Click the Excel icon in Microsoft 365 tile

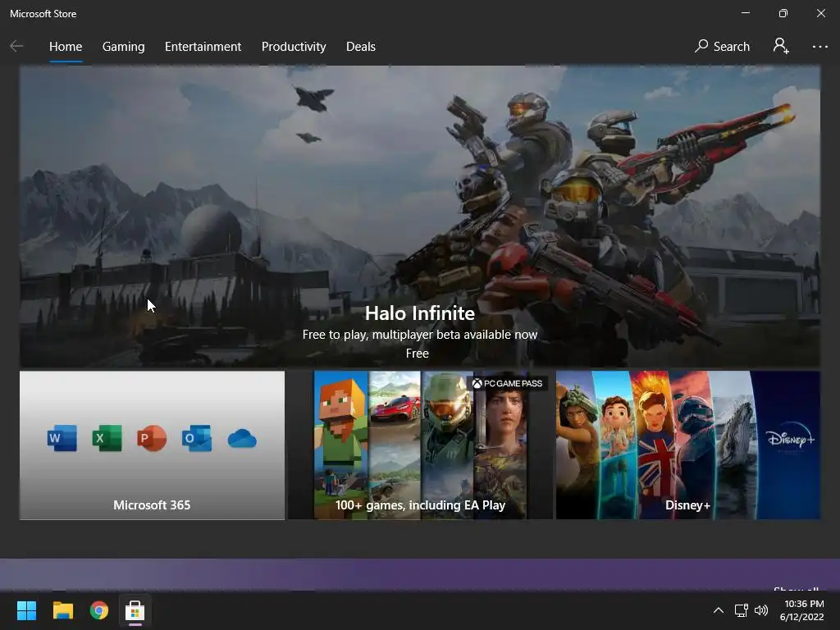click(107, 438)
